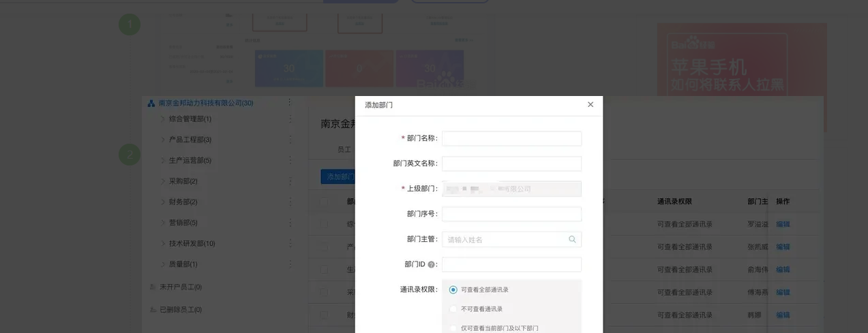This screenshot has width=868, height=333.
Task: Tick the checkbox of 韩娜's department row
Action: pos(324,315)
